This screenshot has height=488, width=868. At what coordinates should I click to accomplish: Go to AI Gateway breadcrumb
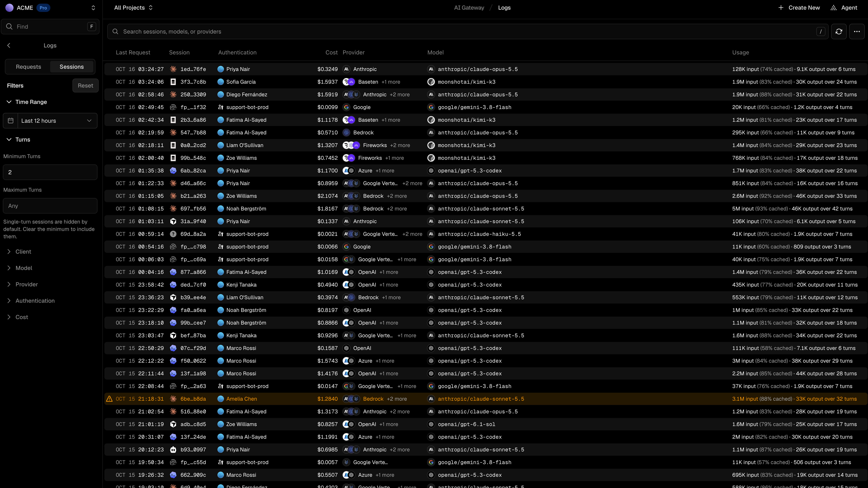click(x=469, y=8)
